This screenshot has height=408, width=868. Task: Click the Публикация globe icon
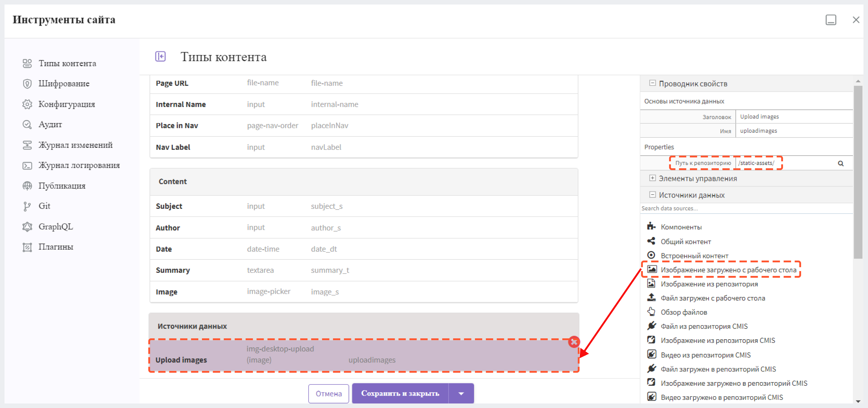click(x=27, y=186)
